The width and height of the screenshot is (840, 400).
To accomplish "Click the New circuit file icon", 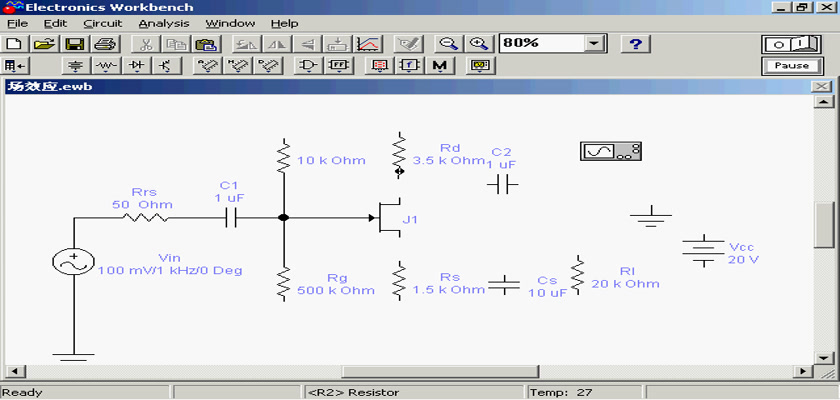I will [16, 44].
